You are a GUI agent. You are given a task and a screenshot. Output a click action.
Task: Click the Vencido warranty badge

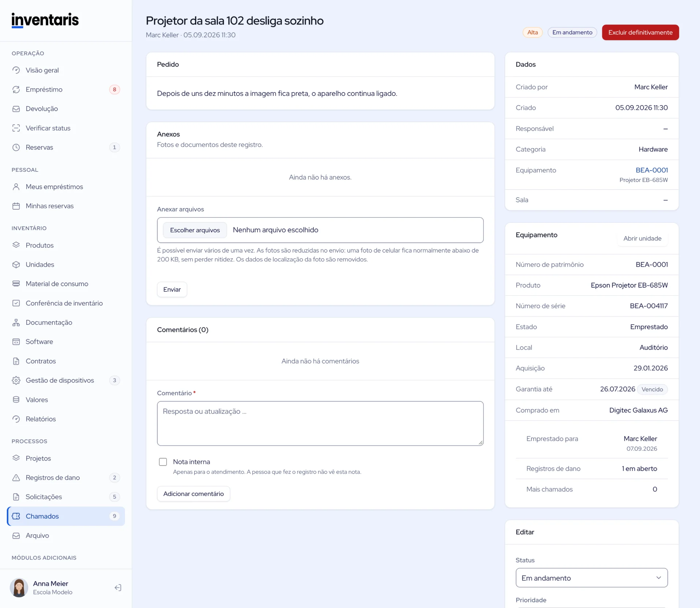[652, 389]
